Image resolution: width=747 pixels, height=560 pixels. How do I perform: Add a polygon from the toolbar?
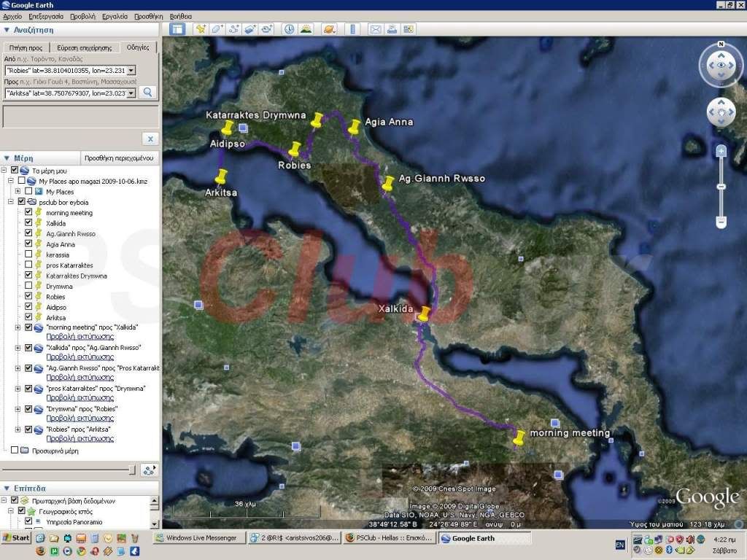point(217,29)
